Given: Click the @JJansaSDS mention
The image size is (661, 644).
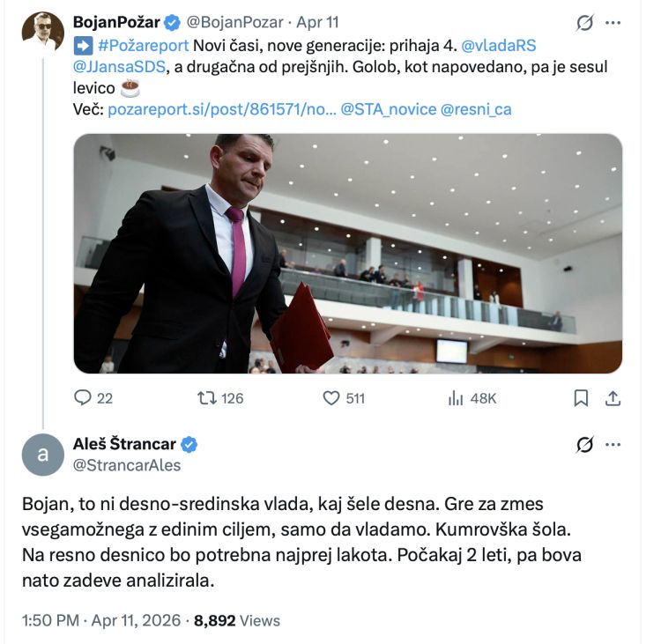Looking at the screenshot, I should [x=119, y=67].
